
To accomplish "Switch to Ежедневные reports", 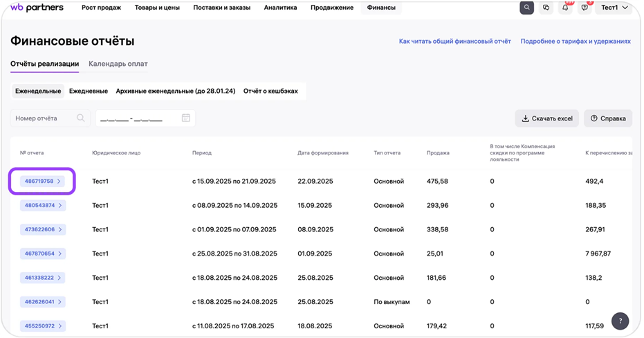I will (x=88, y=91).
